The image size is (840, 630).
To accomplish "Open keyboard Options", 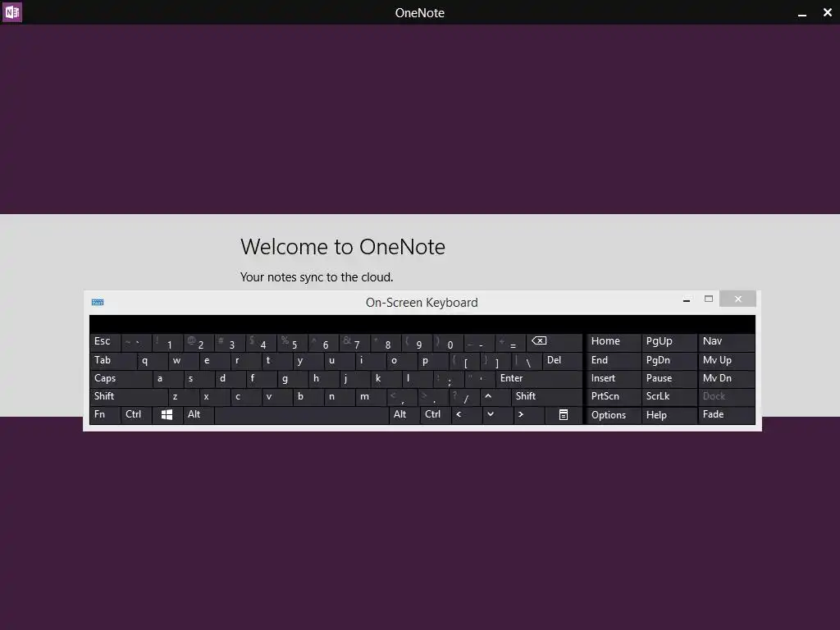I will coord(614,415).
